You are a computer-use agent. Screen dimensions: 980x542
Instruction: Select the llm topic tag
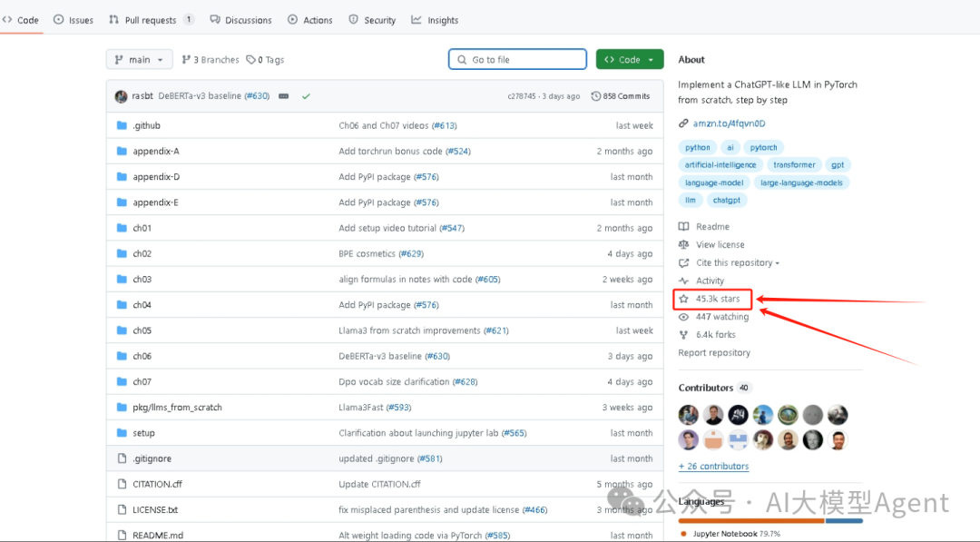point(690,200)
